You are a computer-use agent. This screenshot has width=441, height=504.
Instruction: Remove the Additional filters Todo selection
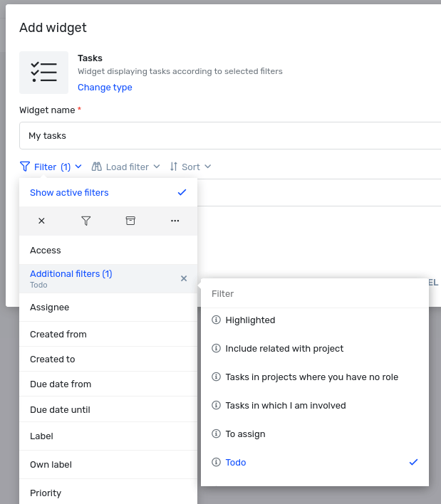coord(184,278)
